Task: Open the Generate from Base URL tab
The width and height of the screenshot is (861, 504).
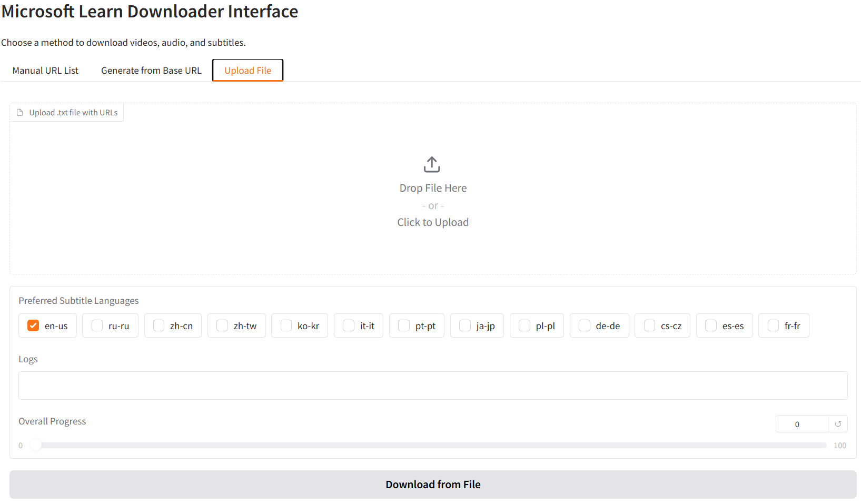Action: (151, 71)
